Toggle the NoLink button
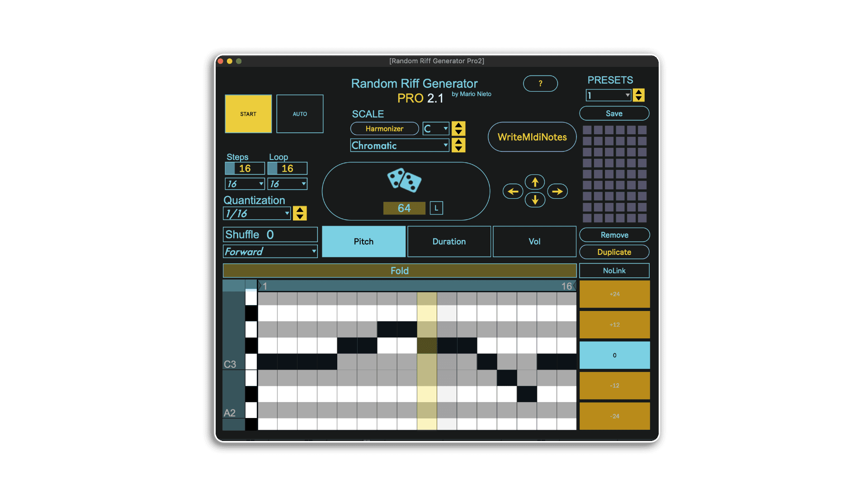 click(614, 271)
